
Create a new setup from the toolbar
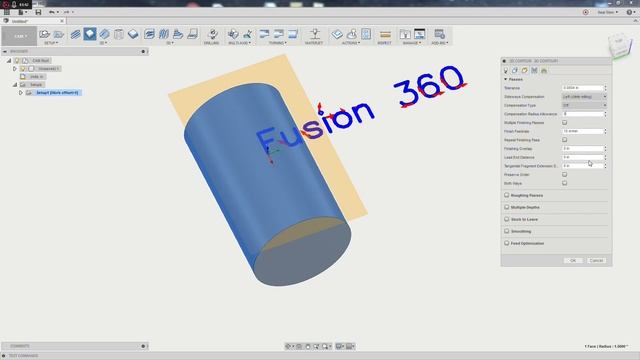(x=44, y=34)
